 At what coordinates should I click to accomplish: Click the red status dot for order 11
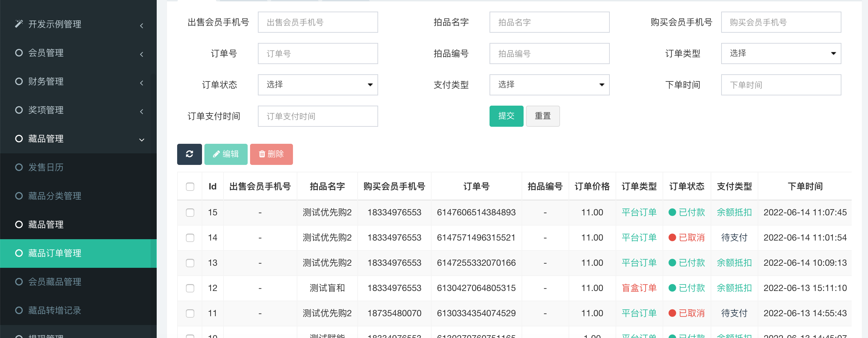tap(672, 313)
